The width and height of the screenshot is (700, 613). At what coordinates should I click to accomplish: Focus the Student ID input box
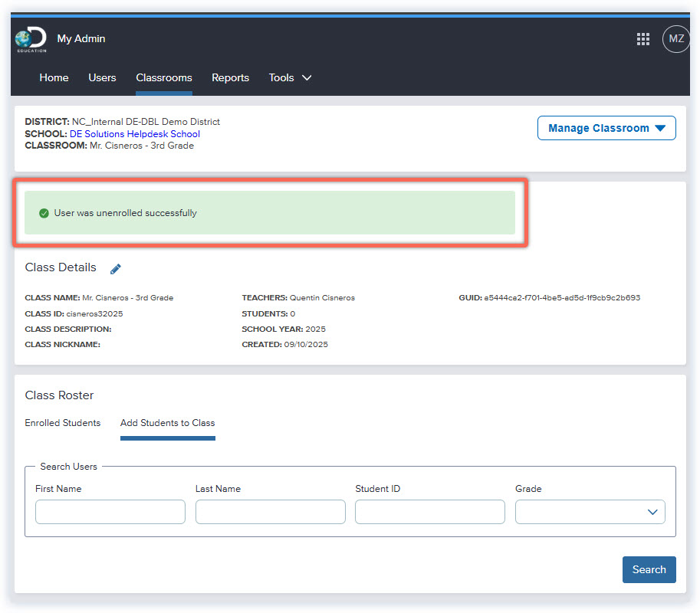429,512
